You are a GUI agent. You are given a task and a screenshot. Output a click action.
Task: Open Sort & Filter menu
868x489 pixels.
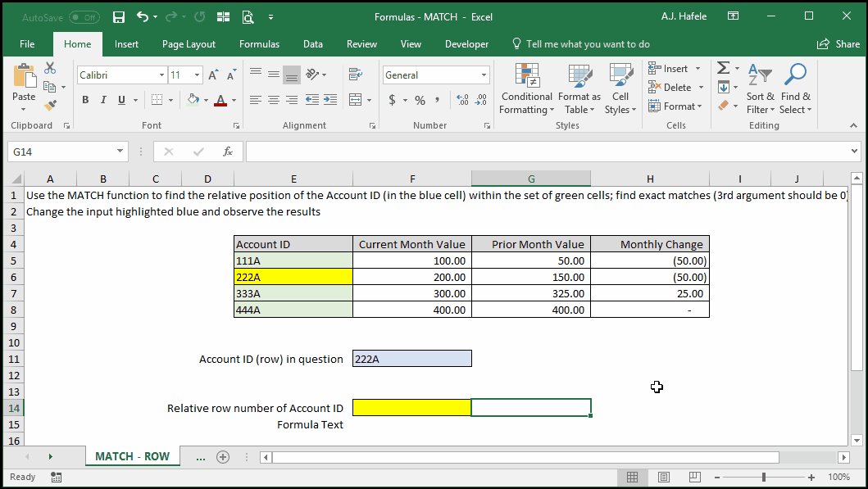pos(760,88)
